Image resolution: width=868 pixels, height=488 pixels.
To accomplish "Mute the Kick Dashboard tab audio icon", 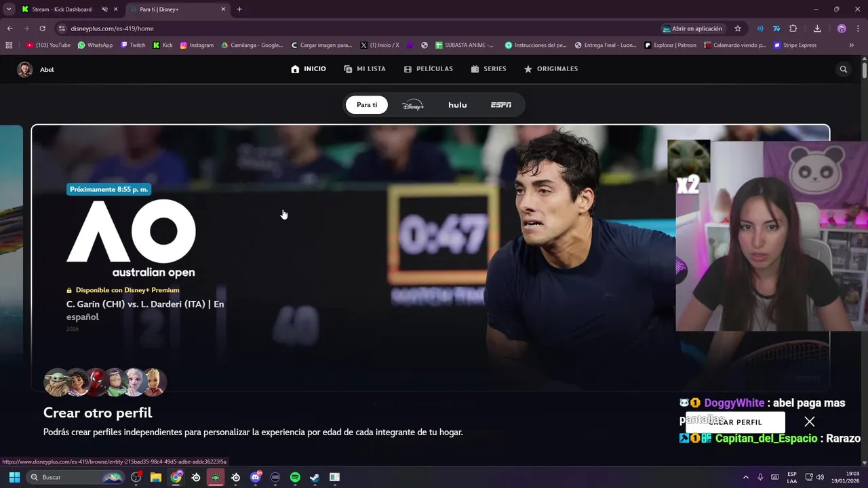I will tap(104, 9).
